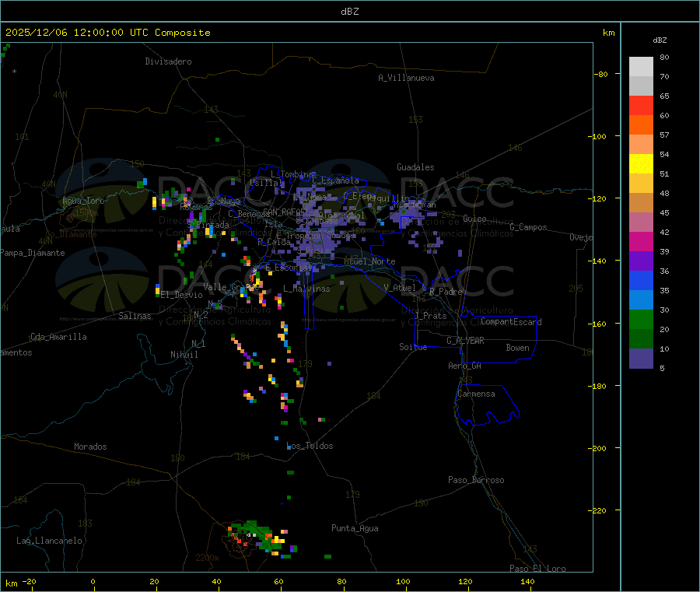Click the 'Aero_GA' label

pyautogui.click(x=465, y=366)
